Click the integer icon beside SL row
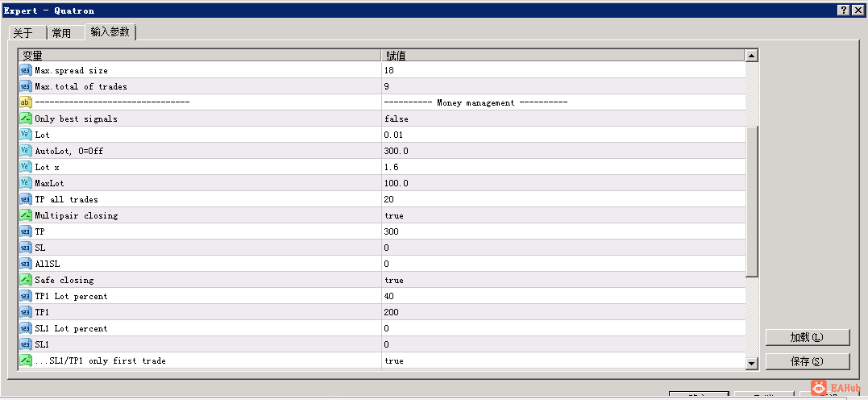 [26, 248]
